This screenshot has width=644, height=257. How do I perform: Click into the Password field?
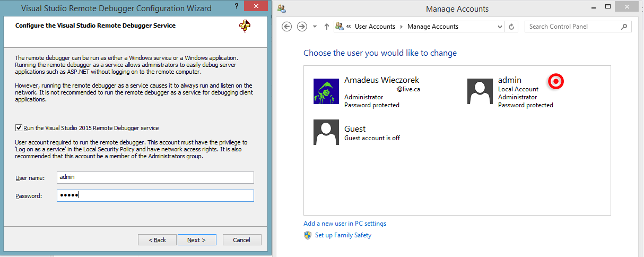tap(155, 195)
